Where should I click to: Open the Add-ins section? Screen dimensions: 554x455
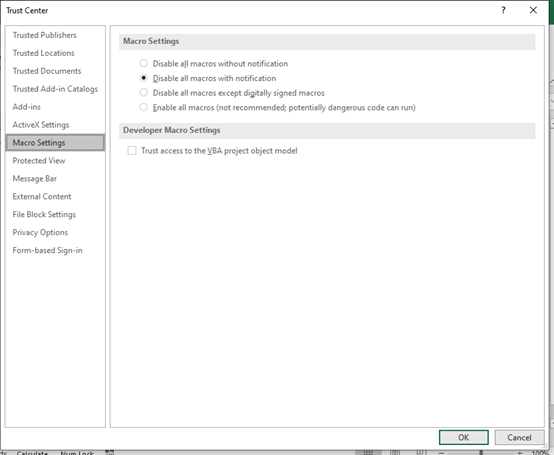26,107
